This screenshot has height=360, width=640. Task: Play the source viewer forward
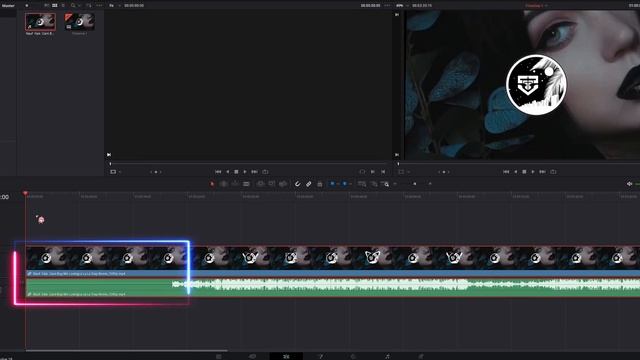pyautogui.click(x=245, y=172)
